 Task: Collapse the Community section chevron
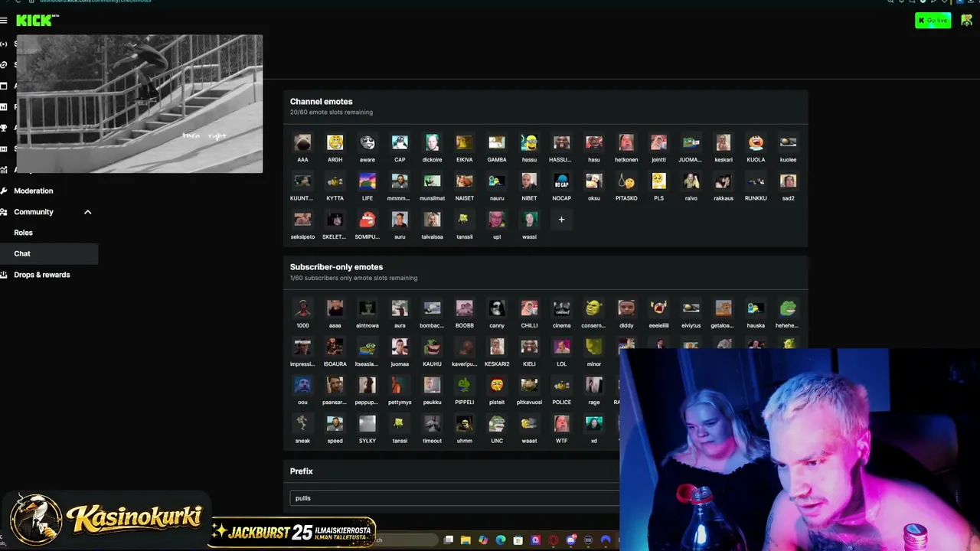click(x=87, y=212)
